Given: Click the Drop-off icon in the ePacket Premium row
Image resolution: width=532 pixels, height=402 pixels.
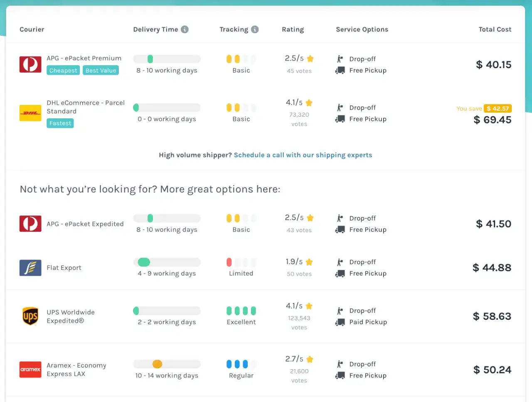Looking at the screenshot, I should tap(340, 59).
